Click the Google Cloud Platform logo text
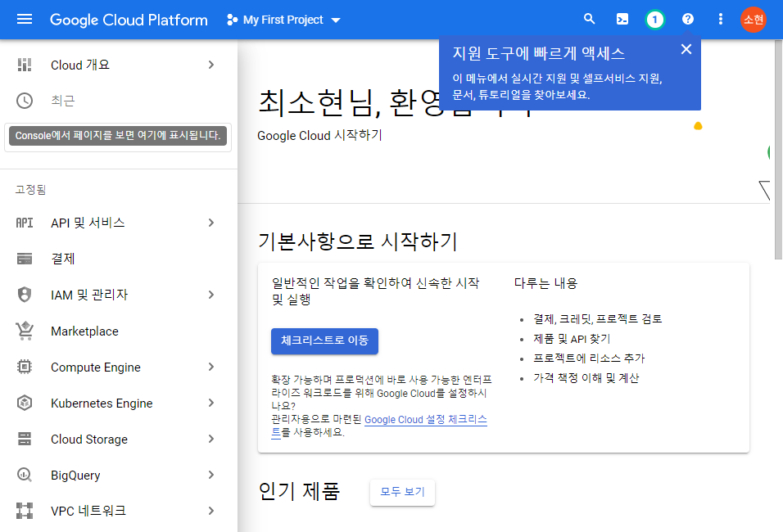This screenshot has height=532, width=783. coord(129,20)
